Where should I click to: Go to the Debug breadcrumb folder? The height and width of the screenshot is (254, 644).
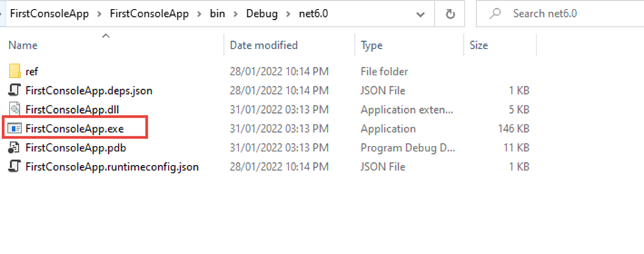(262, 14)
